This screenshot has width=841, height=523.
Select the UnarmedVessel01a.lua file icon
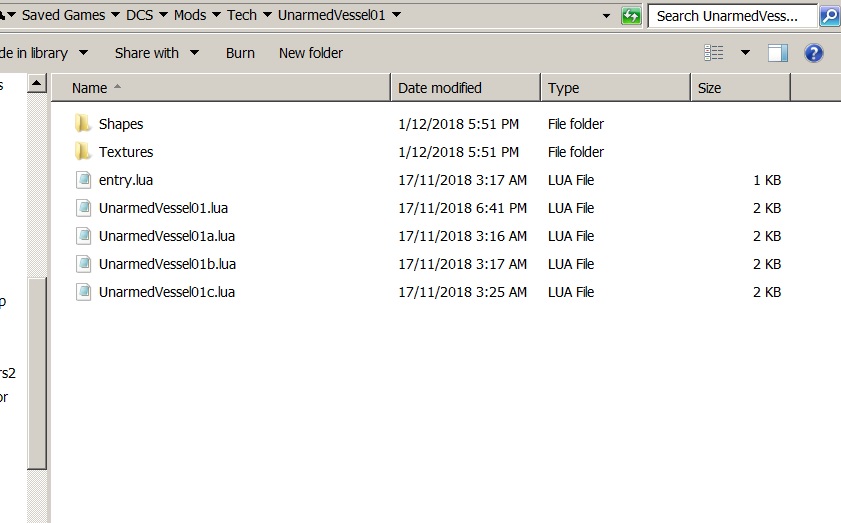(83, 235)
